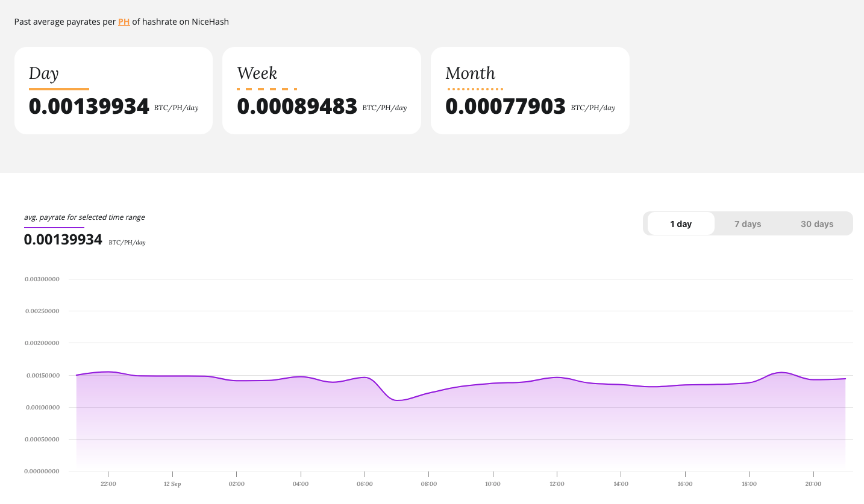
Task: Click the chart peak near 18:00
Action: pos(781,373)
